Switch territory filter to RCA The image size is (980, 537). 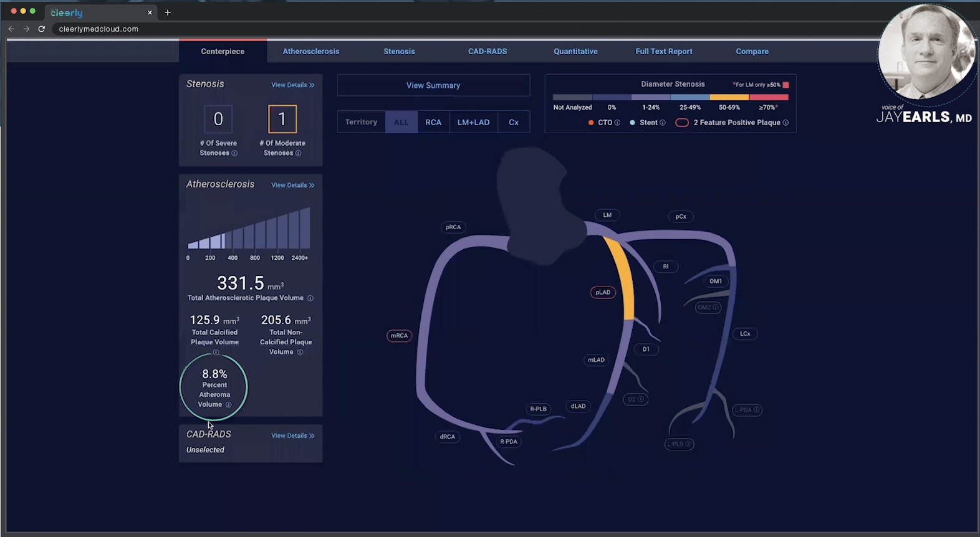tap(433, 122)
